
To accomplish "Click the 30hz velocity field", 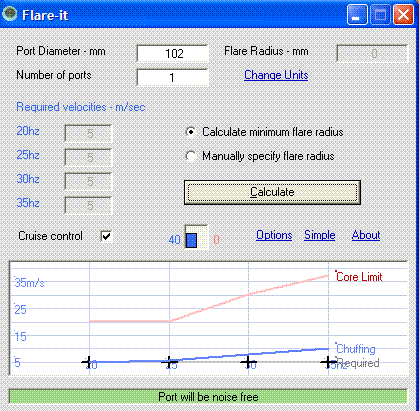I will click(88, 182).
